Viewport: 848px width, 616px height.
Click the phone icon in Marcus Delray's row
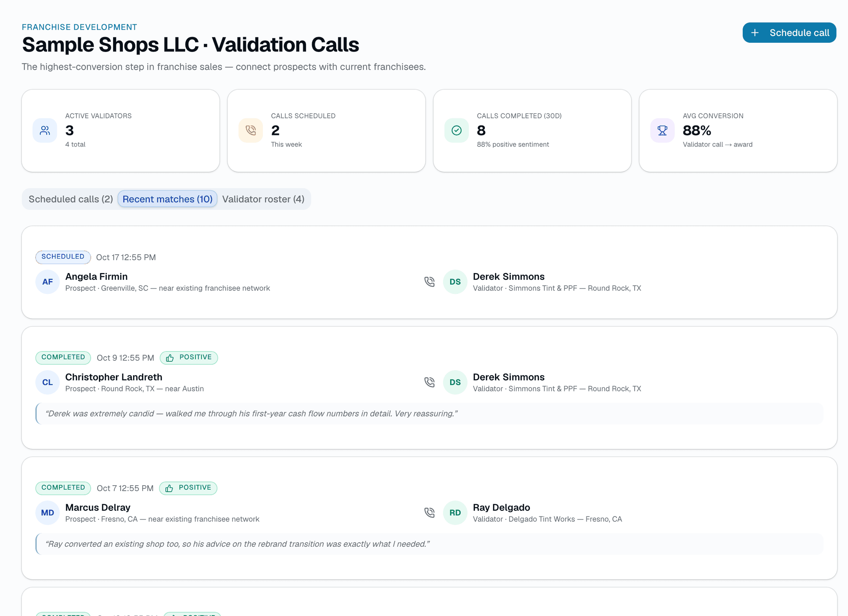click(x=430, y=513)
